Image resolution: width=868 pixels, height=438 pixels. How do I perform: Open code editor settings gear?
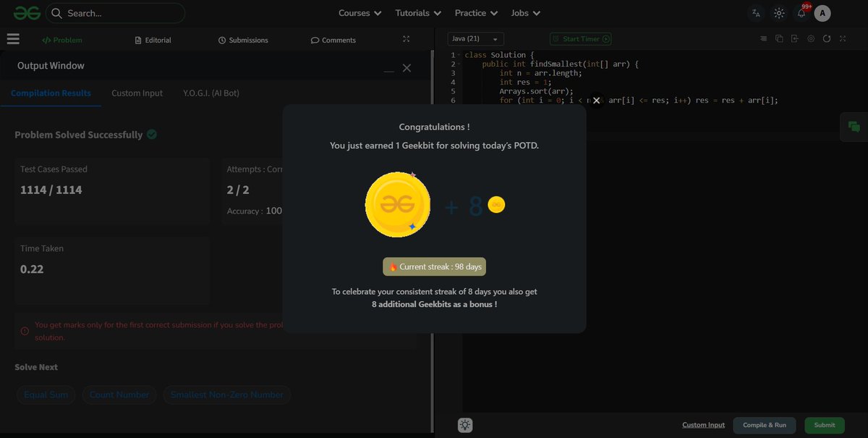tap(811, 39)
